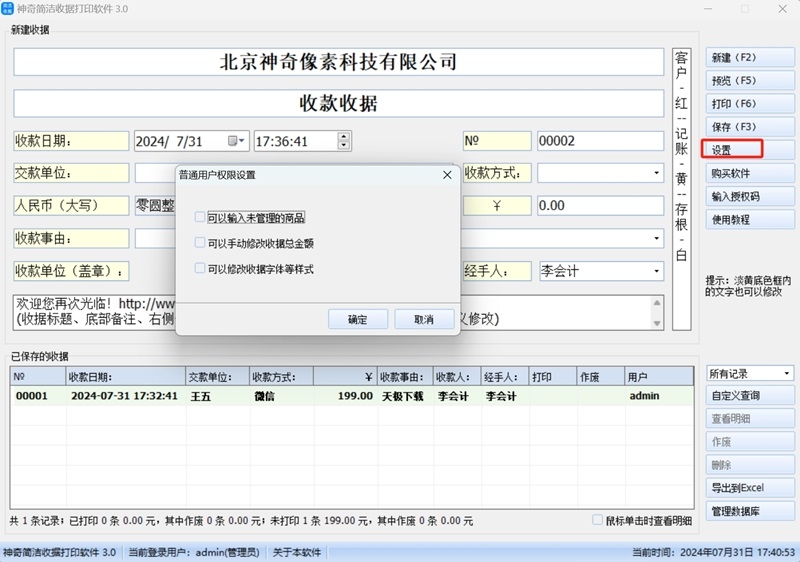800x562 pixels.
Task: Decrease the time with the spinner down arrow
Action: tap(344, 145)
